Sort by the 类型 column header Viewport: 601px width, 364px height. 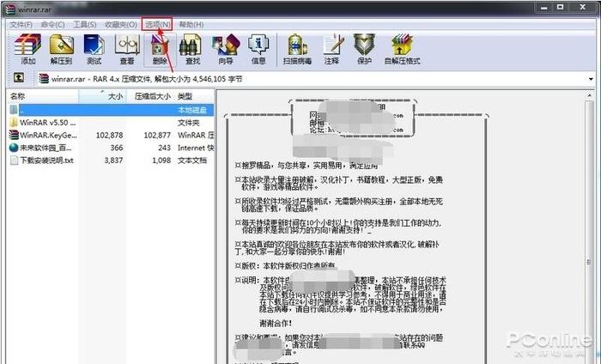[195, 96]
